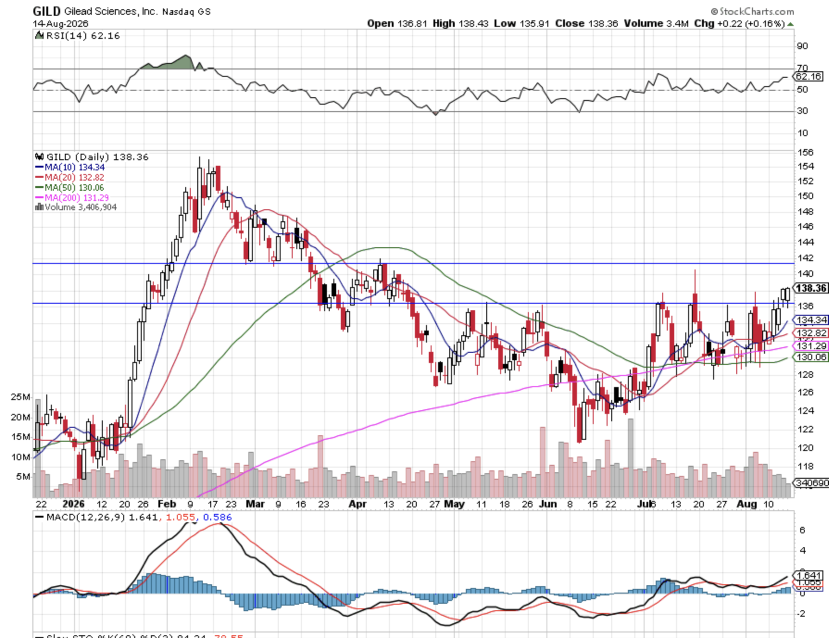This screenshot has height=638, width=840.
Task: Click the magenta MA(200) legend line marker
Action: pos(39,198)
